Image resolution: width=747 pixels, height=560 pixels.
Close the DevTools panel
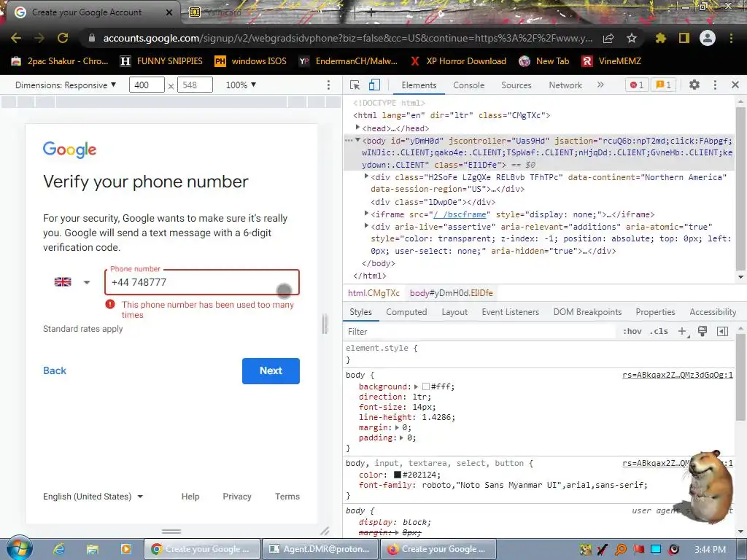point(735,85)
